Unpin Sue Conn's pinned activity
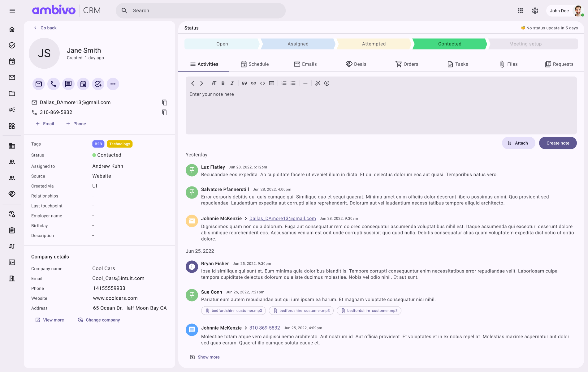 192,295
